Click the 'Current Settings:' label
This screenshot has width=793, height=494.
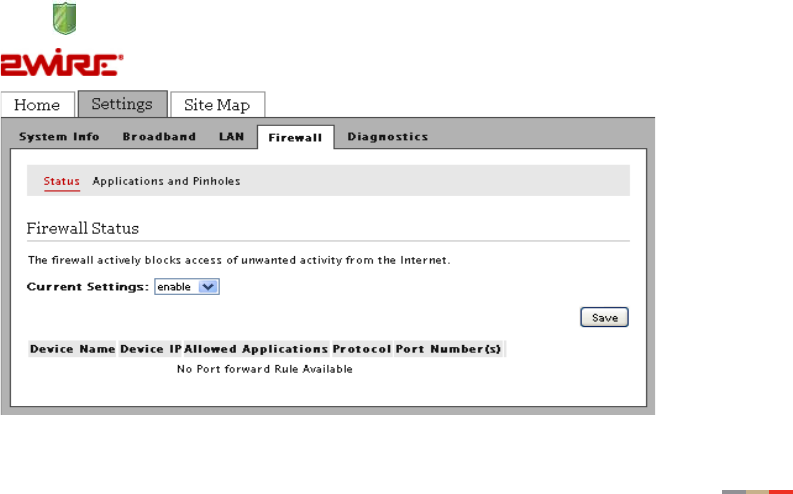click(x=87, y=287)
